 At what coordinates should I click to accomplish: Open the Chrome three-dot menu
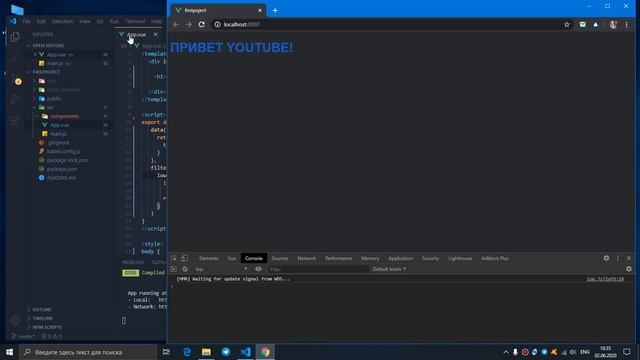click(x=627, y=24)
